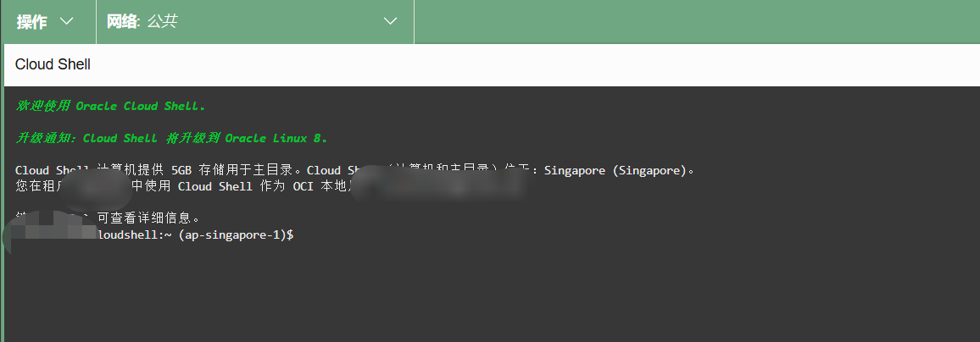Screen dimensions: 980x342
Task: Click the empty green toolbar area on right
Action: [695, 21]
